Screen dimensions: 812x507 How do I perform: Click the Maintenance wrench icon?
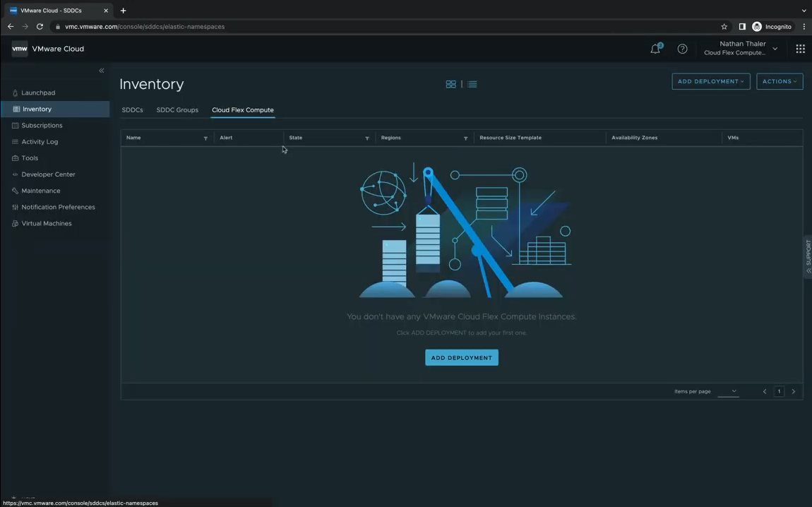pos(15,191)
